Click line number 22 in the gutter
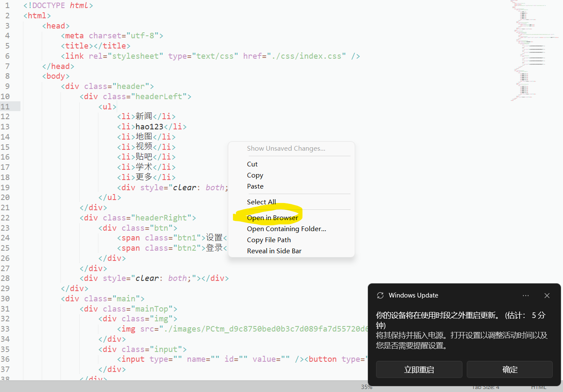 pos(5,217)
